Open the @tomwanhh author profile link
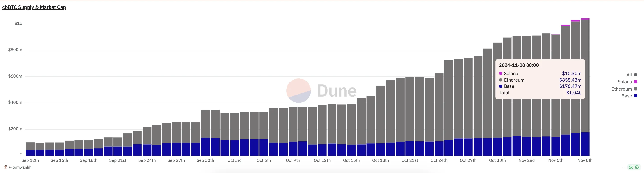644x173 pixels. pyautogui.click(x=20, y=167)
